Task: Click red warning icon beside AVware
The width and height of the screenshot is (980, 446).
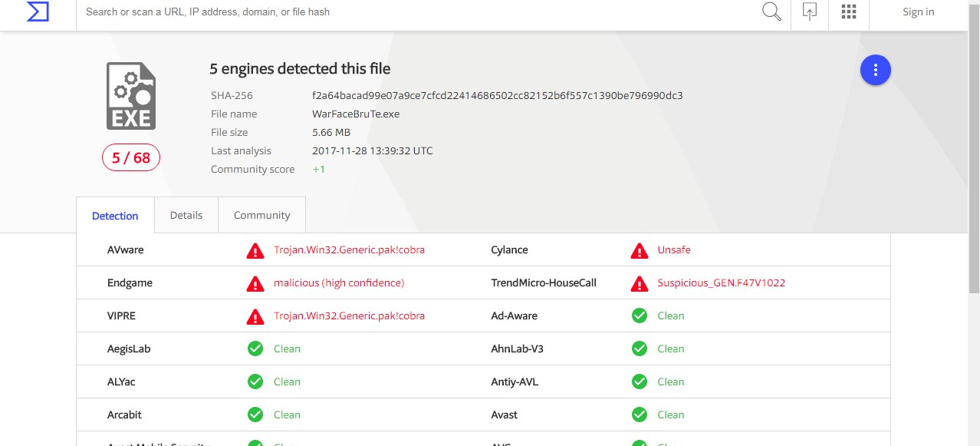Action: pos(255,250)
